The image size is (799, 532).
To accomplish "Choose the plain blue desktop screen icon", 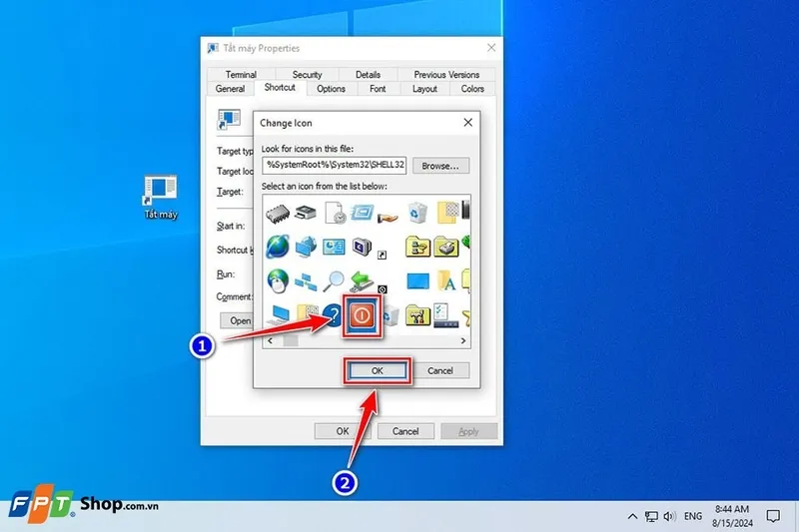I will click(417, 281).
